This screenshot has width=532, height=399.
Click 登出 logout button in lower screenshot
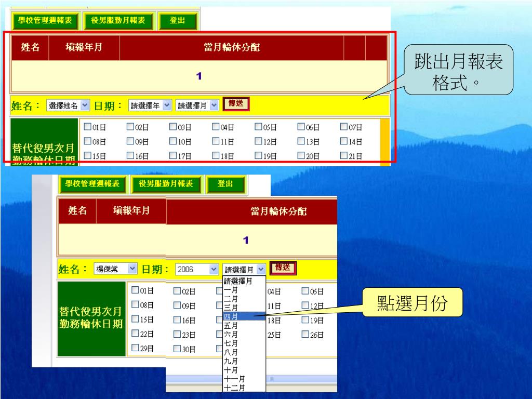(225, 184)
